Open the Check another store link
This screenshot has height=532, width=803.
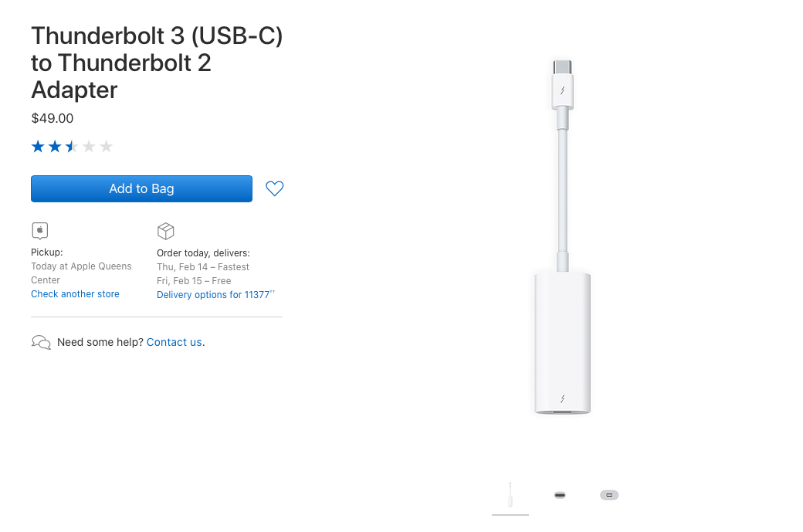tap(75, 294)
